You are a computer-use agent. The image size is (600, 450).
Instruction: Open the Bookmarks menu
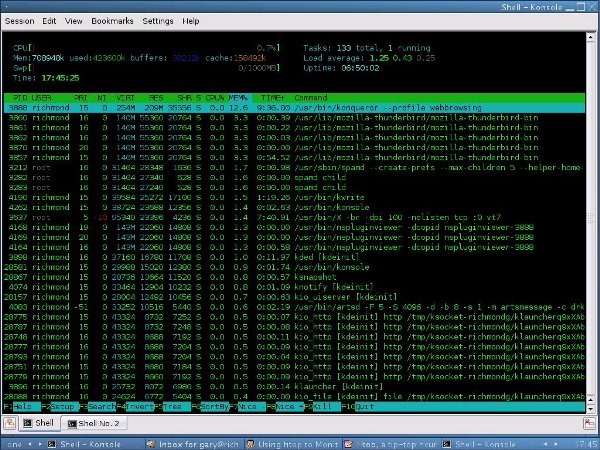click(112, 20)
